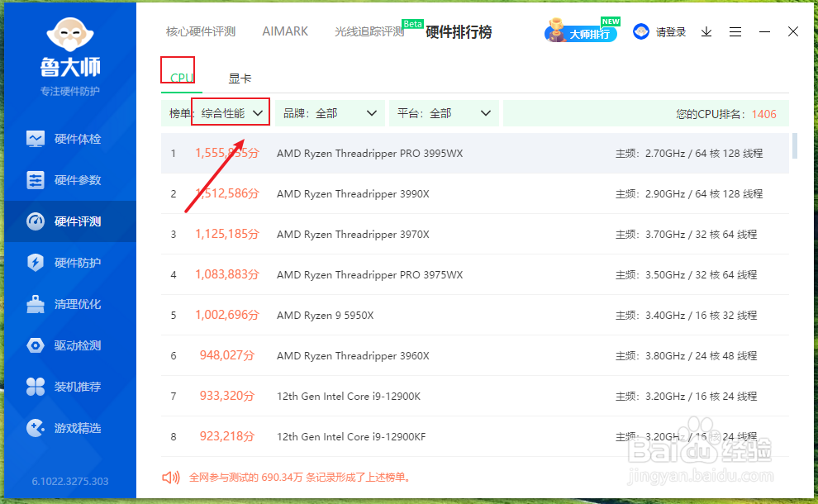Open the 清理优化 broom icon
818x504 pixels.
[36, 304]
